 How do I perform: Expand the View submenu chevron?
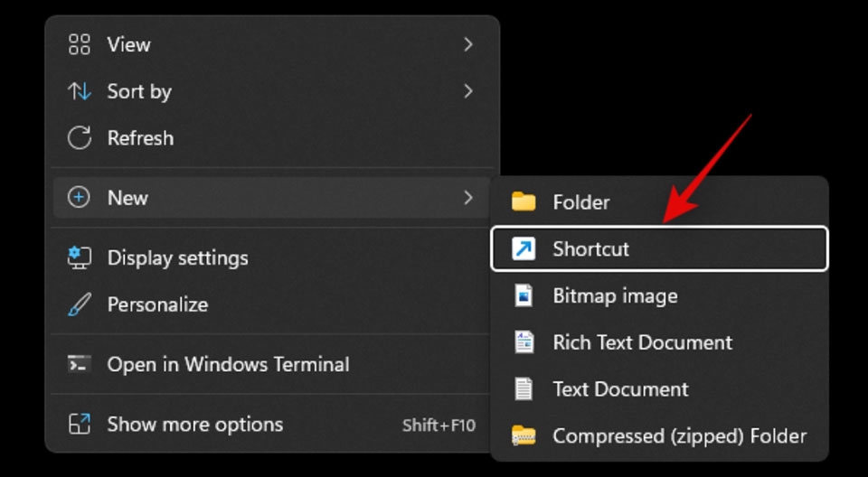[x=468, y=44]
